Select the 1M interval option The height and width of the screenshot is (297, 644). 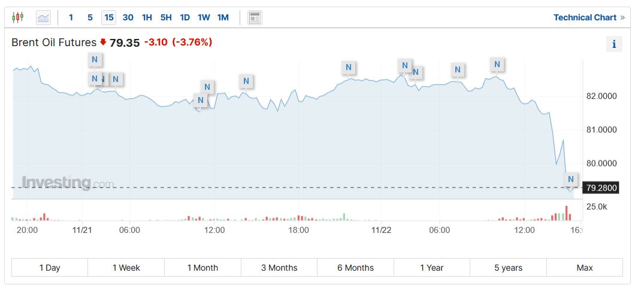tap(223, 17)
